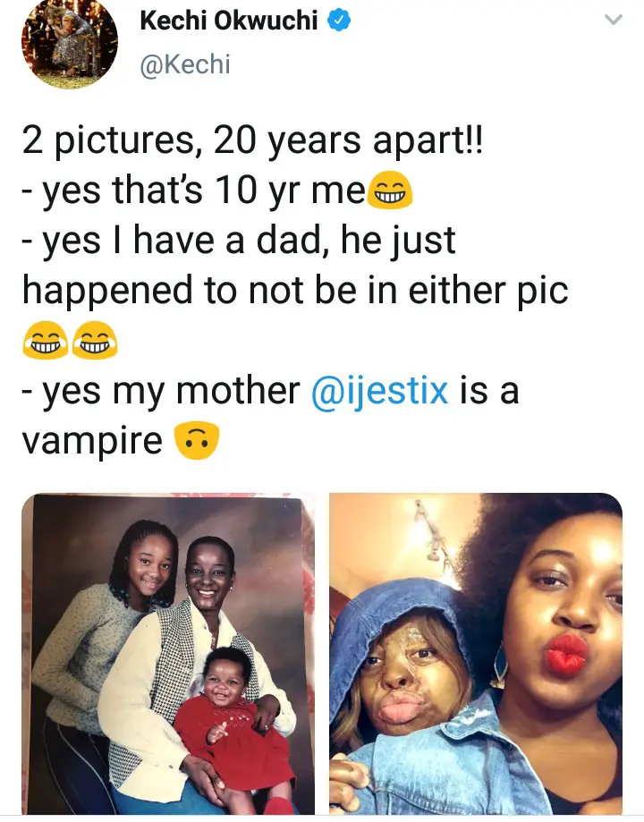Viewport: 644px width, 822px height.
Task: Click the first laughing emoji of the pair
Action: [45, 340]
